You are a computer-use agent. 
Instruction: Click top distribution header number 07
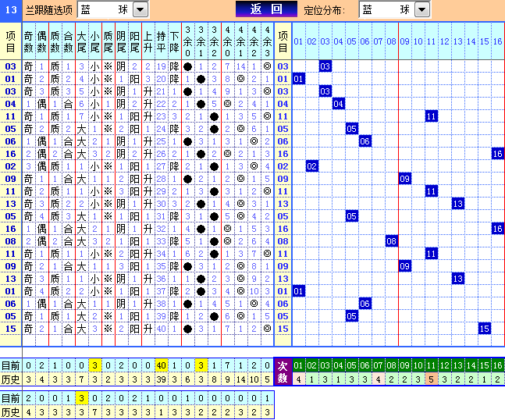(378, 41)
